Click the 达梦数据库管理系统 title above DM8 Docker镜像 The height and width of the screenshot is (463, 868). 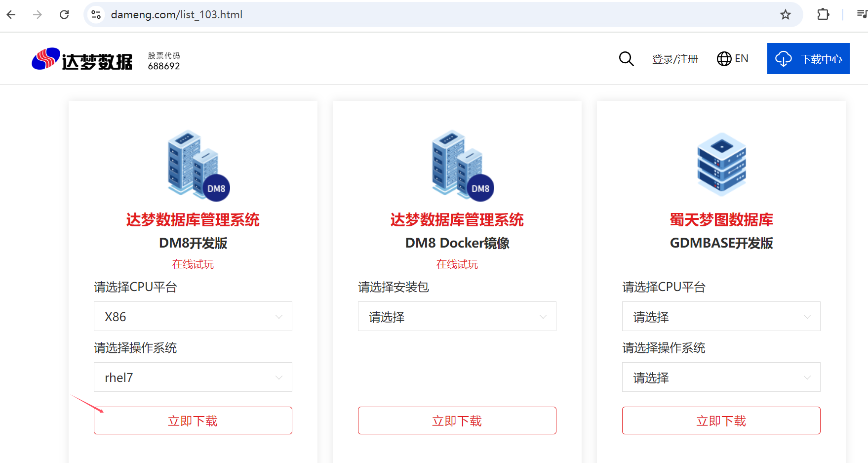pos(457,220)
